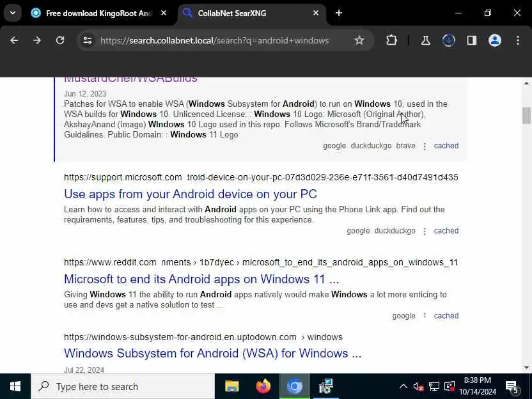This screenshot has width=532, height=399.
Task: Click duckduckgo label on Microsoft support result
Action: point(395,231)
